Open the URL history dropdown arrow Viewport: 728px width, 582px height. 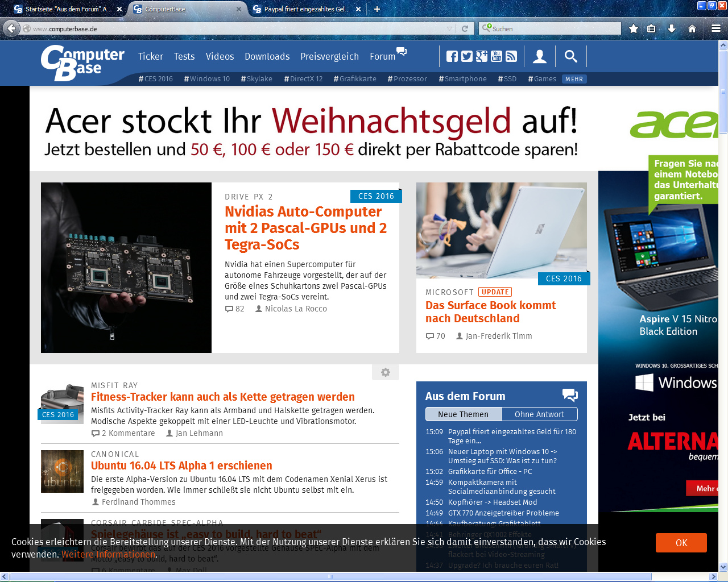(450, 28)
